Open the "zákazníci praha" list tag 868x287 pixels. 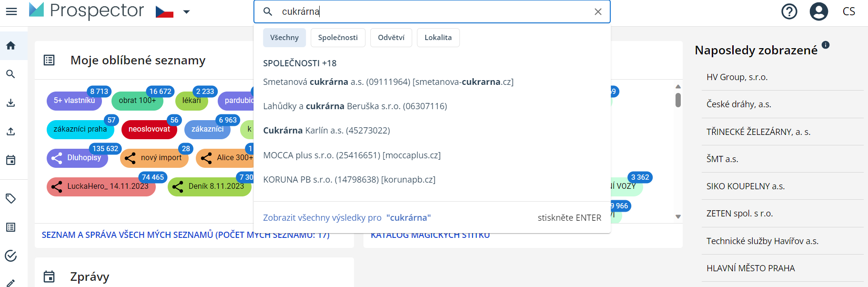(80, 129)
